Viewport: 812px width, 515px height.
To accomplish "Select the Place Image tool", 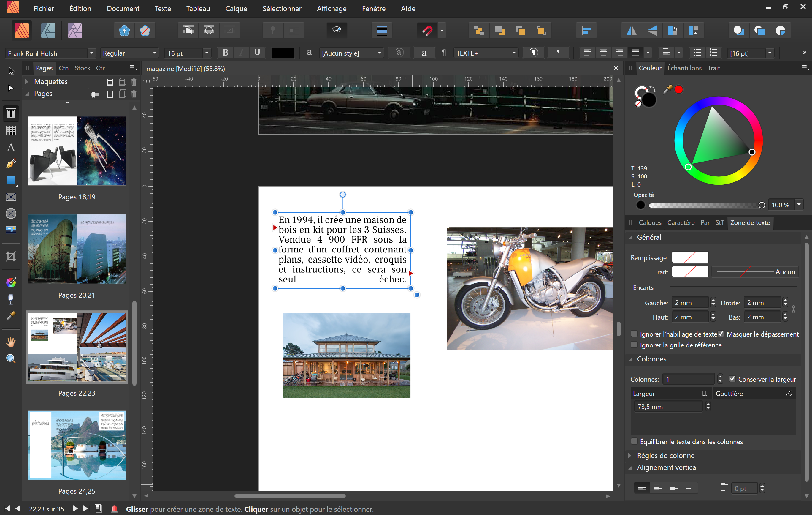I will (x=11, y=230).
